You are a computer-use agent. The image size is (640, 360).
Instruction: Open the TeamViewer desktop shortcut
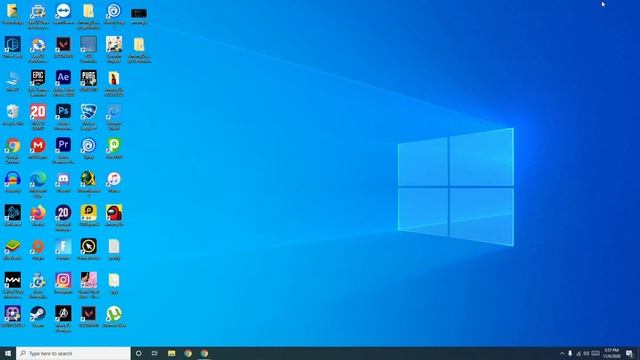(x=63, y=11)
